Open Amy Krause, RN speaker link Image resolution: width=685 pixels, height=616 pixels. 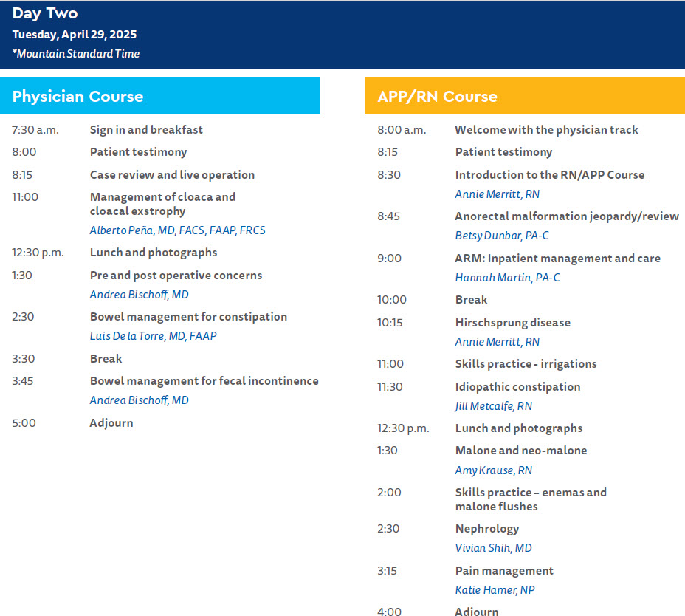tap(493, 470)
